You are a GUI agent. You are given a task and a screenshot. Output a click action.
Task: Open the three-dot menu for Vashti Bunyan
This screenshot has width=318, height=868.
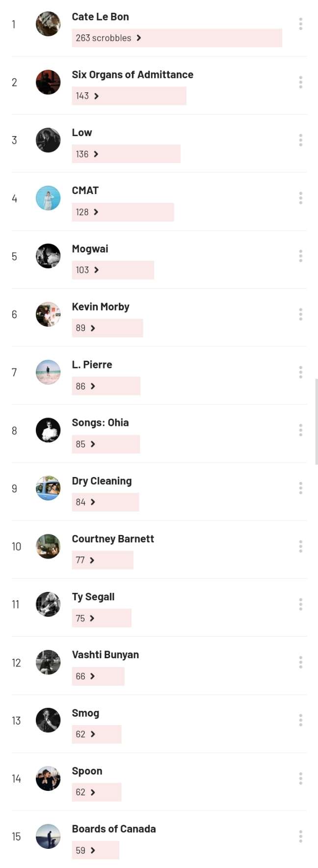click(300, 662)
